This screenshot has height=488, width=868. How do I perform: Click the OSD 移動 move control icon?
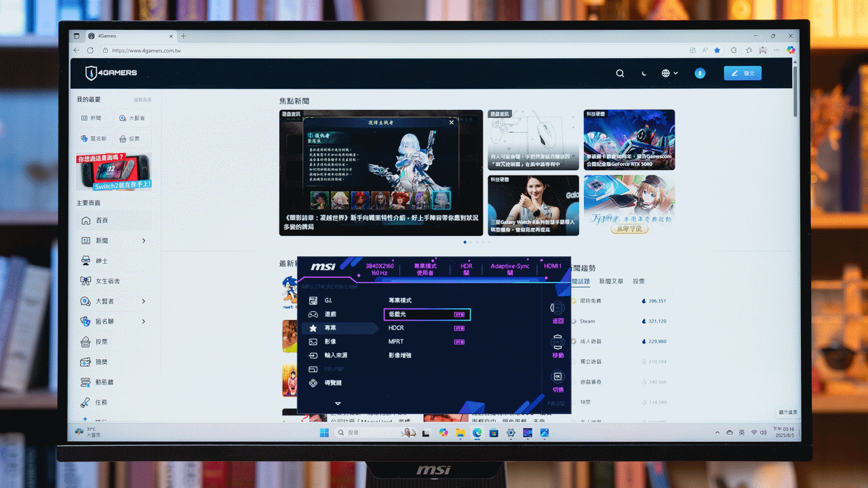pyautogui.click(x=557, y=342)
